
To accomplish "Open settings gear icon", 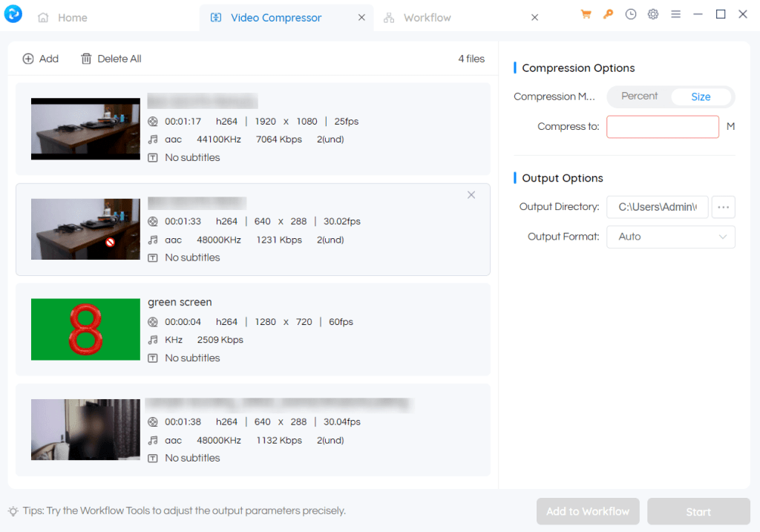I will (653, 14).
